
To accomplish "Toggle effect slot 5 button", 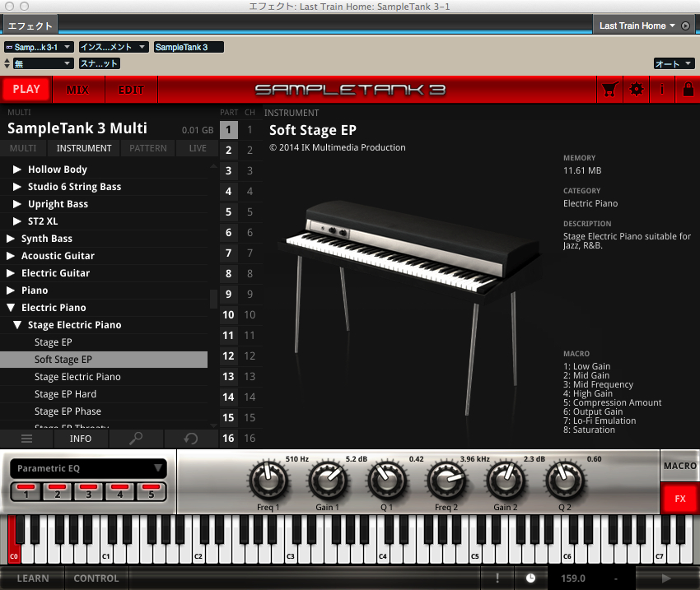I will (151, 492).
